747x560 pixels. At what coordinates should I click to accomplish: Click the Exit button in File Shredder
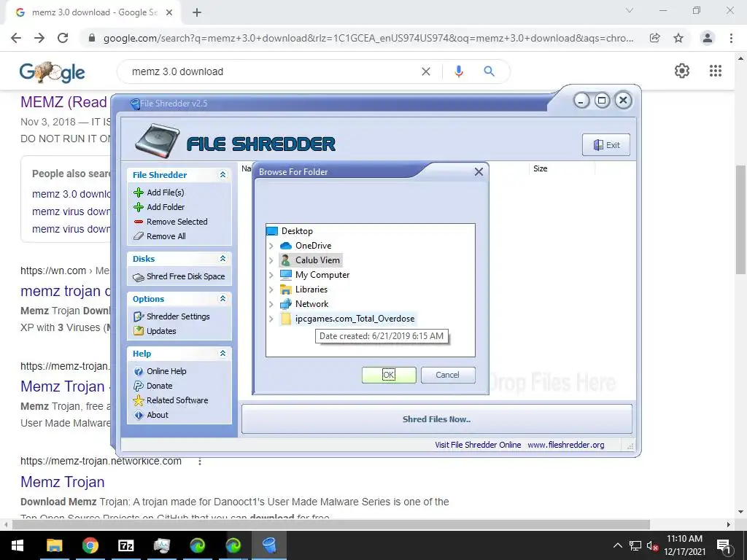(606, 145)
